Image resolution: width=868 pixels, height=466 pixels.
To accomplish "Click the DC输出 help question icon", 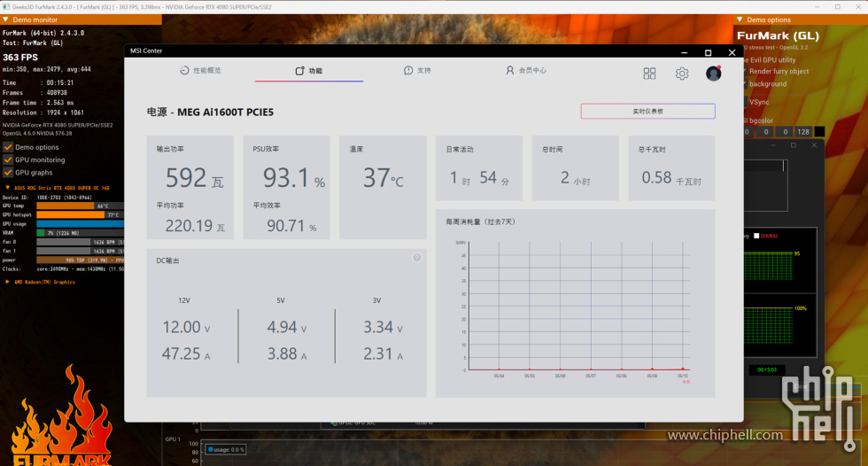I will click(x=417, y=257).
